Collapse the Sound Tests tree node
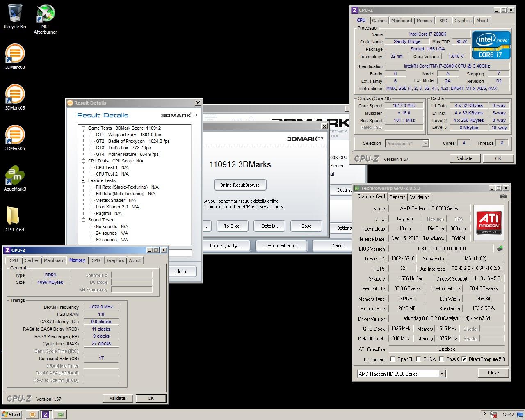Image resolution: width=525 pixels, height=420 pixels. tap(83, 220)
